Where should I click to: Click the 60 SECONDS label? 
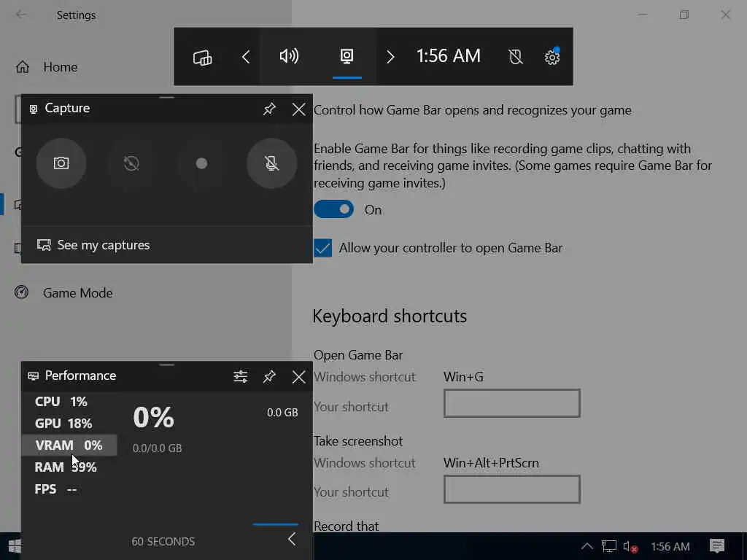point(163,542)
